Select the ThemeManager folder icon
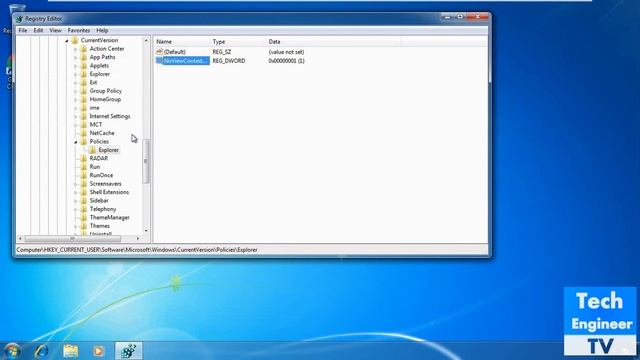Image resolution: width=640 pixels, height=360 pixels. pyautogui.click(x=84, y=218)
